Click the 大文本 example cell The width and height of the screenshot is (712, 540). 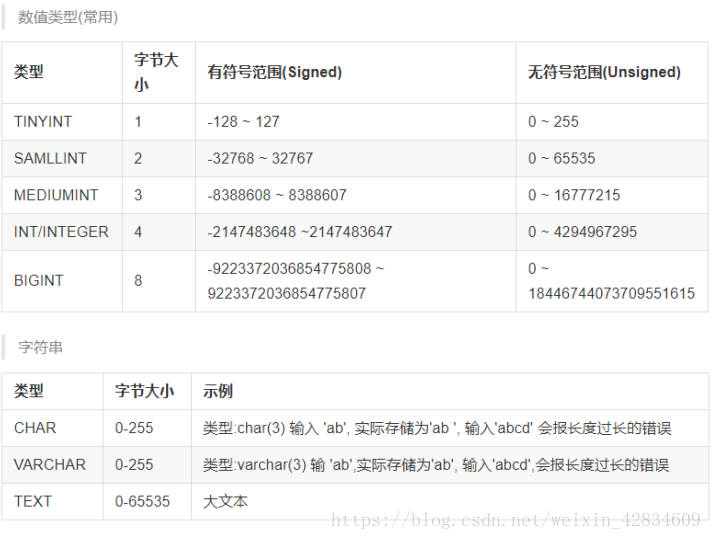[x=450, y=501]
